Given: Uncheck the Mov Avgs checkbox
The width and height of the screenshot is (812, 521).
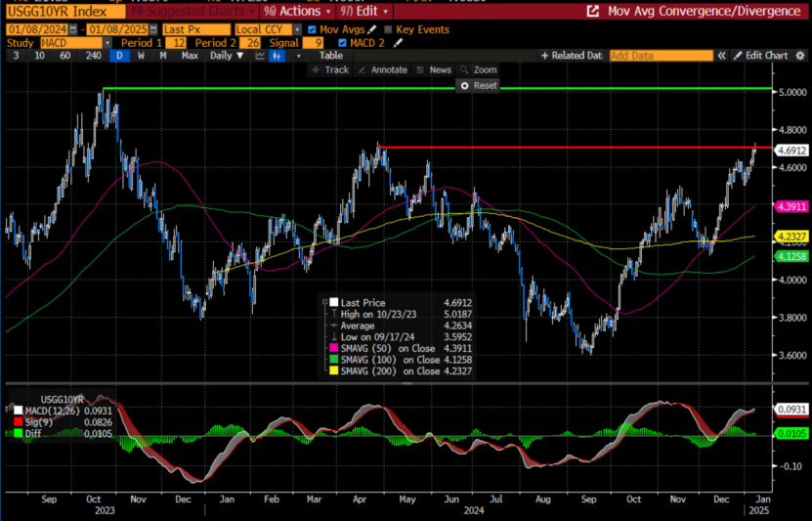Looking at the screenshot, I should tap(312, 29).
